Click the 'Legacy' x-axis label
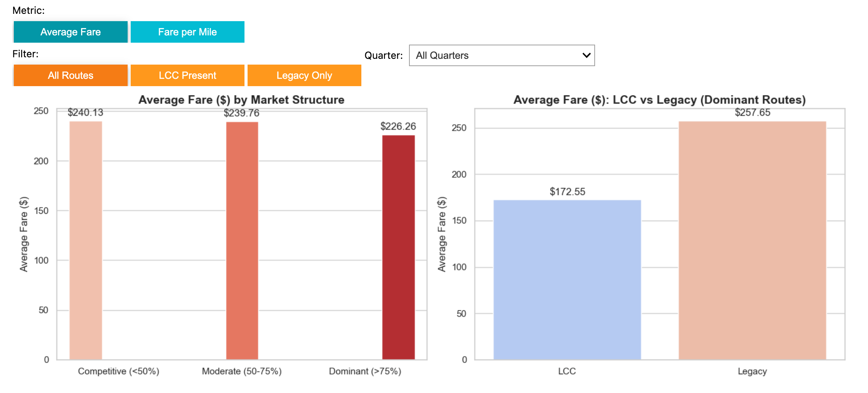 (752, 371)
